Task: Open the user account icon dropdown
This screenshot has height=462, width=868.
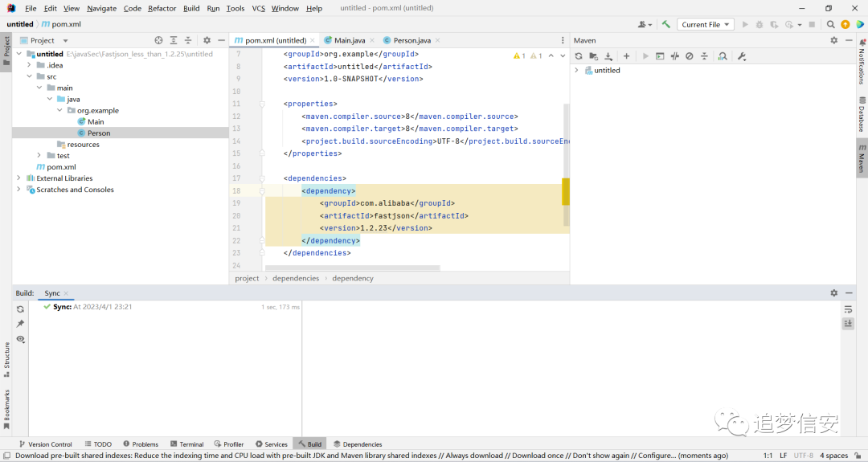Action: point(645,24)
